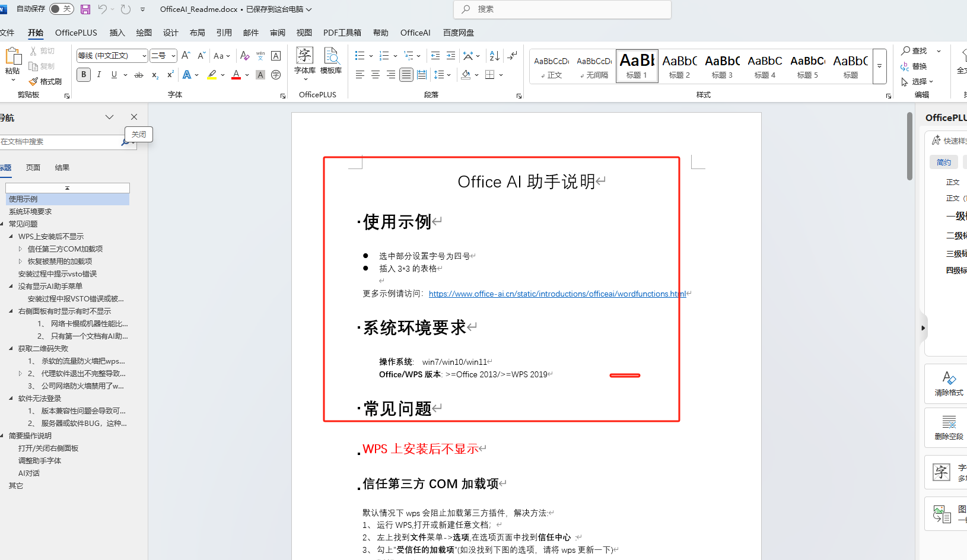Open the 插入 ribbon tab
The image size is (967, 560).
(117, 33)
